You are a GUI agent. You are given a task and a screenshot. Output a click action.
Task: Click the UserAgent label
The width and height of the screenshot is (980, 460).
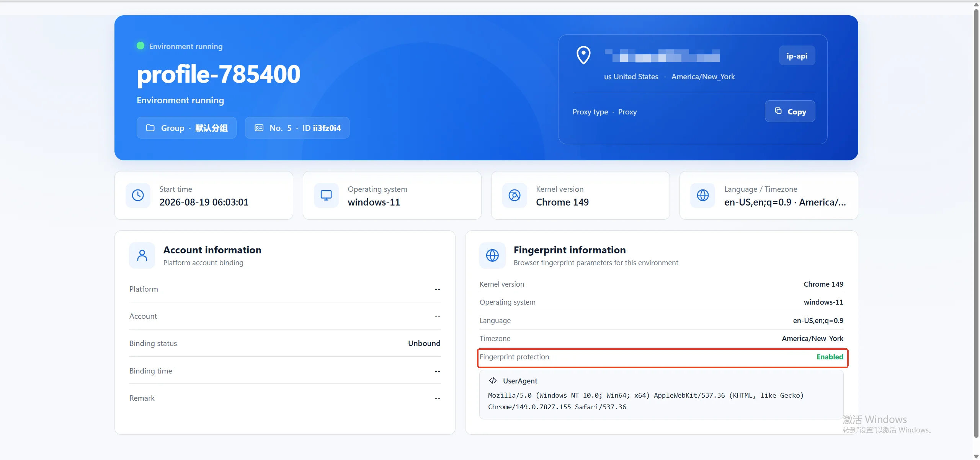point(520,381)
